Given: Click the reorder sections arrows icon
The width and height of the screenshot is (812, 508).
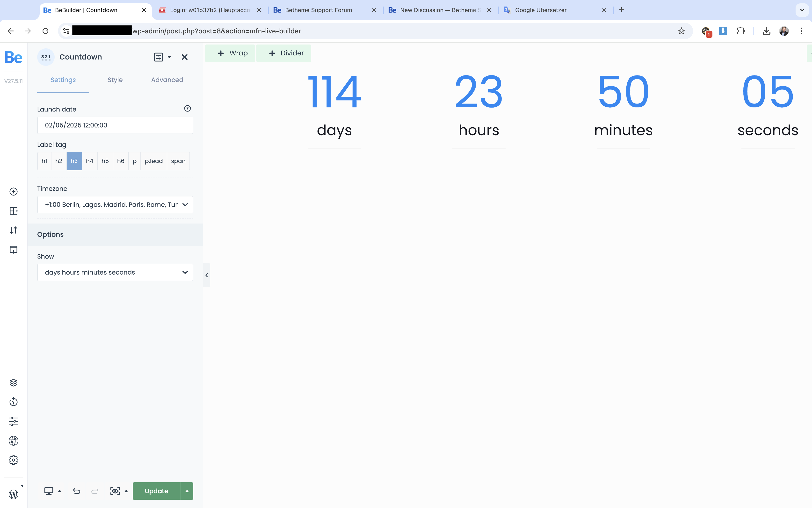Looking at the screenshot, I should (x=14, y=230).
